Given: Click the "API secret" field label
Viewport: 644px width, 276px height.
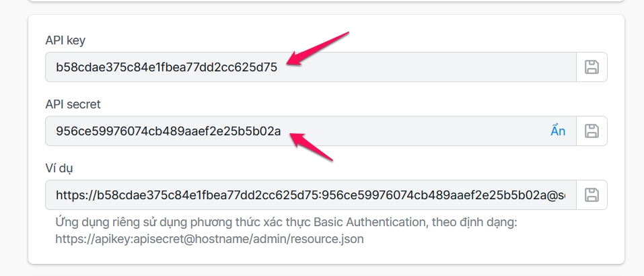Looking at the screenshot, I should coord(73,104).
